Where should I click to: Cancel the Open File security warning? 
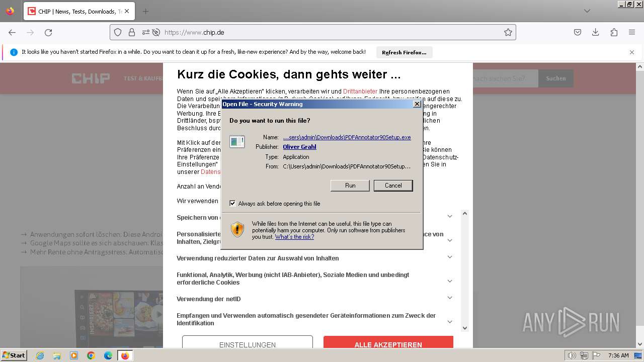pyautogui.click(x=393, y=186)
